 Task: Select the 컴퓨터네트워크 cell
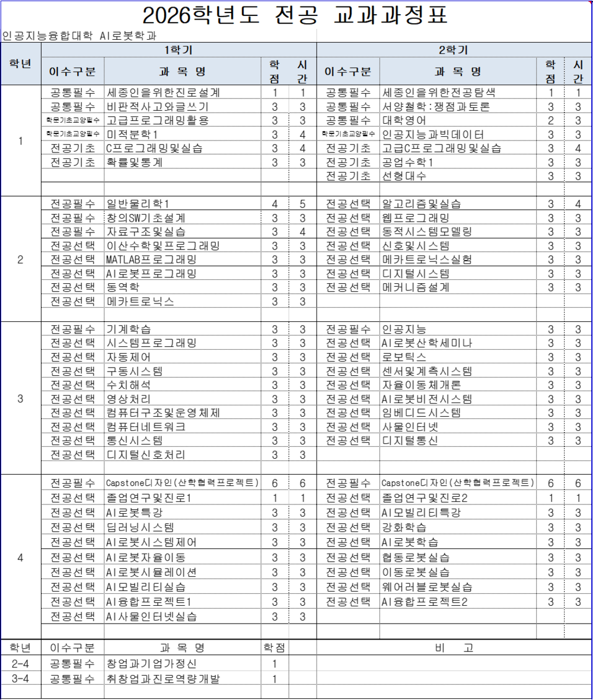click(182, 427)
